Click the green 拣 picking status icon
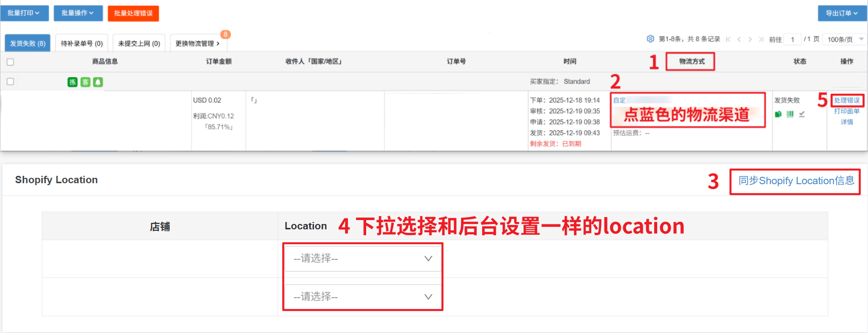The image size is (868, 333). 72,82
